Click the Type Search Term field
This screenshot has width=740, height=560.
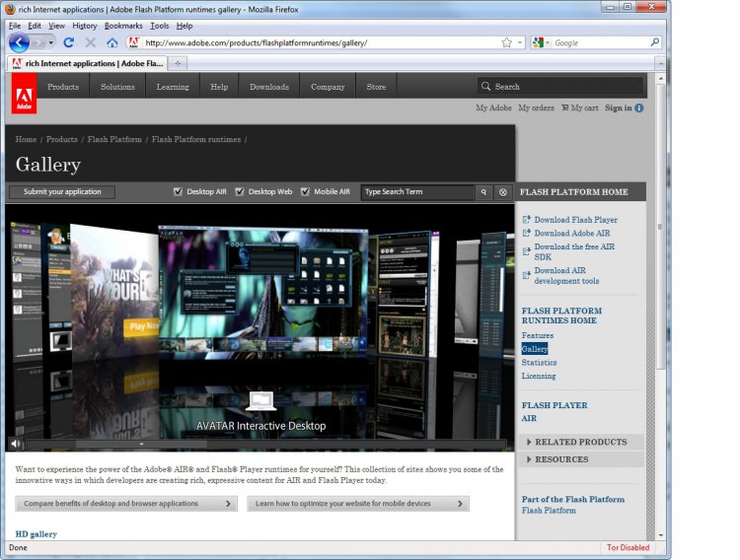[x=417, y=192]
